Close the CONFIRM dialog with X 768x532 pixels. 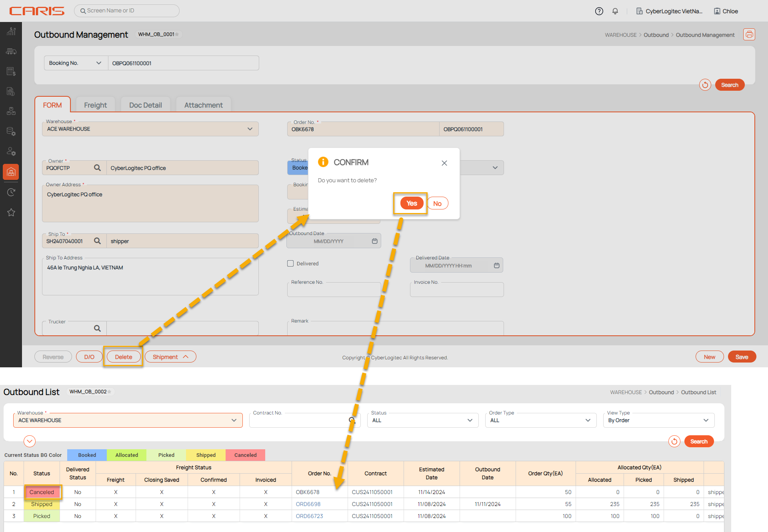pyautogui.click(x=444, y=163)
